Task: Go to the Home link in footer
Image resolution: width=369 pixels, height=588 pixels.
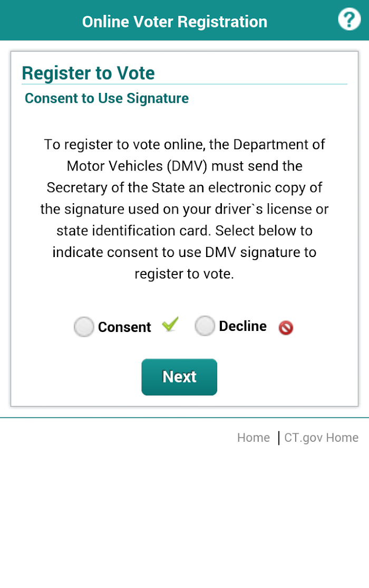Action: 253,438
